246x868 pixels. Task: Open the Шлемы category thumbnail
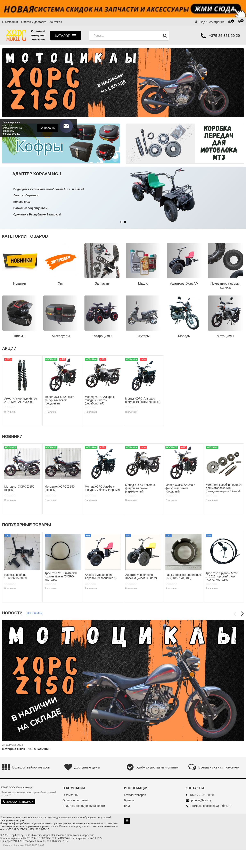pos(19,313)
